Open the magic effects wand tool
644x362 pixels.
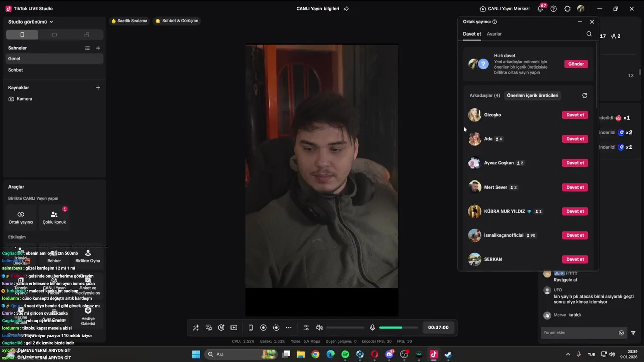pos(196,328)
